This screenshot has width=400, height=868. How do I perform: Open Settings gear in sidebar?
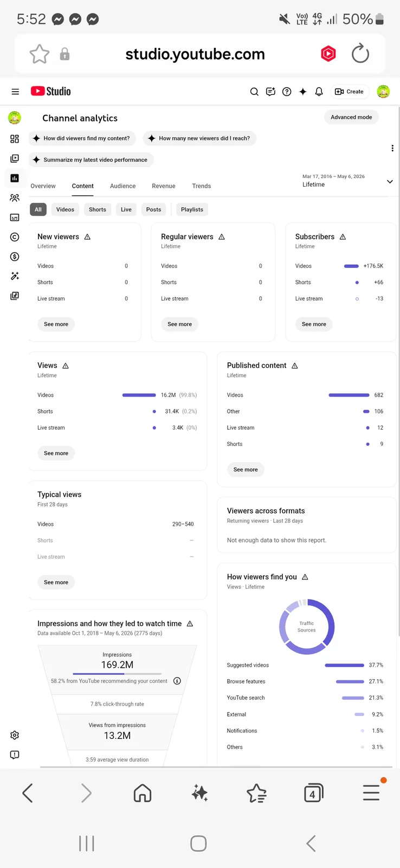(15, 735)
